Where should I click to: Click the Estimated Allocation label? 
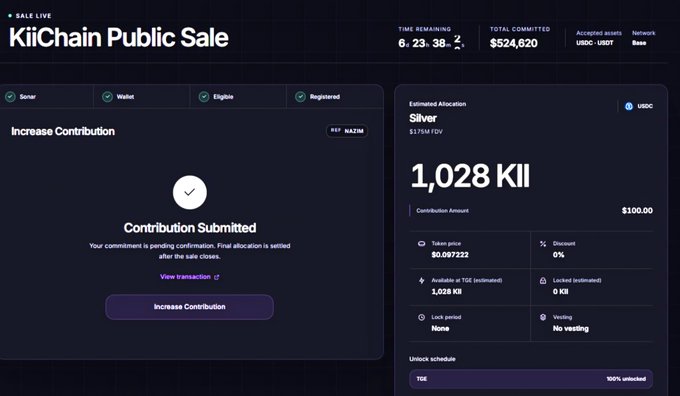(x=438, y=104)
